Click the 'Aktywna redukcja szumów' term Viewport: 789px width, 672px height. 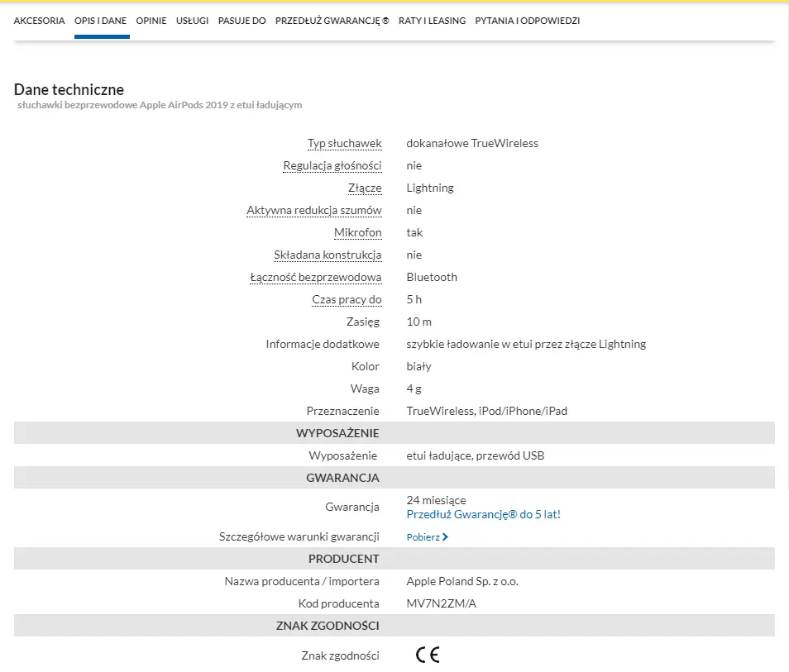(314, 210)
